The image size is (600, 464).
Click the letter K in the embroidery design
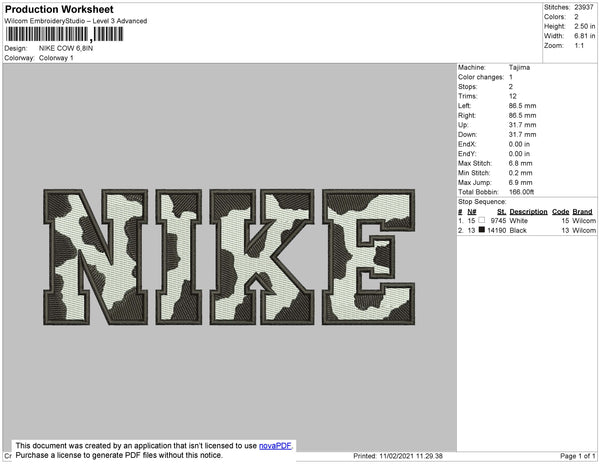262,254
